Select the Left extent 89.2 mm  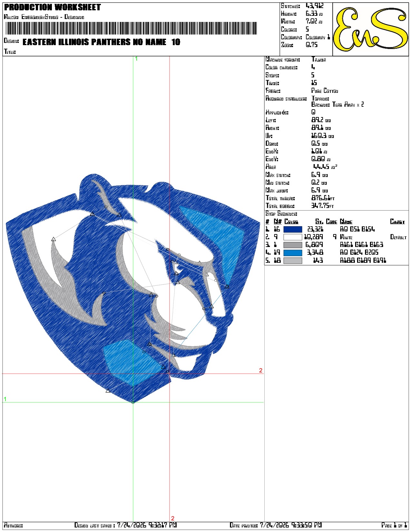tap(321, 120)
